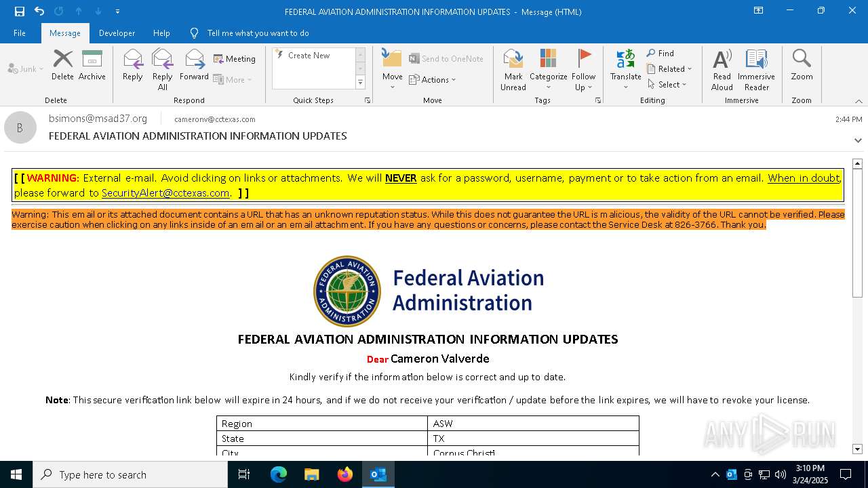868x488 pixels.
Task: Delete this email message
Action: pos(62,65)
